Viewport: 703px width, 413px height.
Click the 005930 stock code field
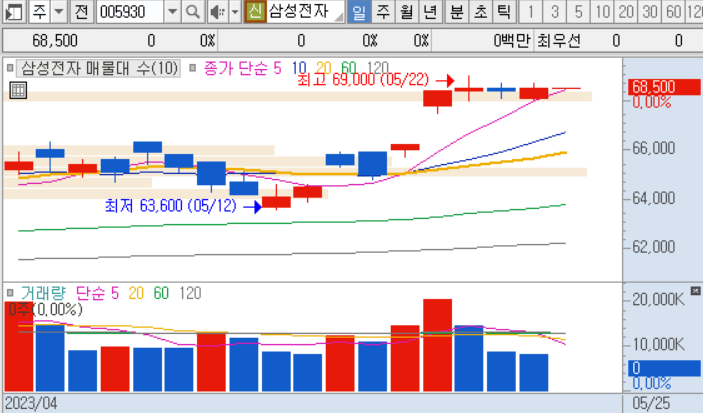130,12
